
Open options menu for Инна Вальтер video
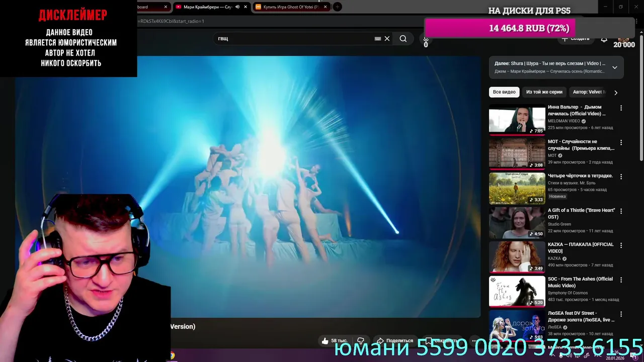pyautogui.click(x=621, y=108)
